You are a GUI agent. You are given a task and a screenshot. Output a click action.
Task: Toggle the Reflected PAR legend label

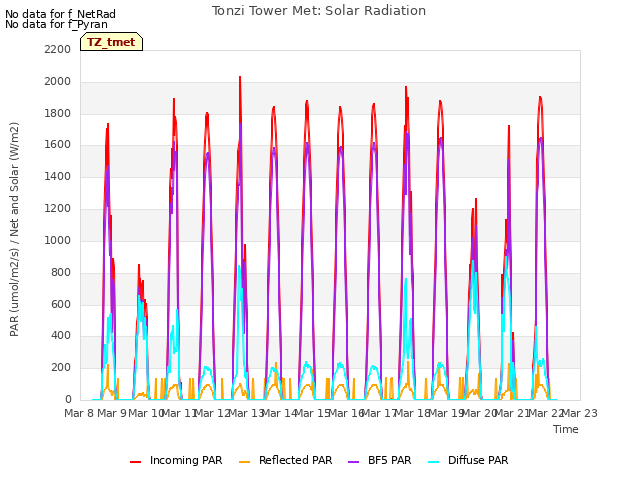click(x=296, y=460)
